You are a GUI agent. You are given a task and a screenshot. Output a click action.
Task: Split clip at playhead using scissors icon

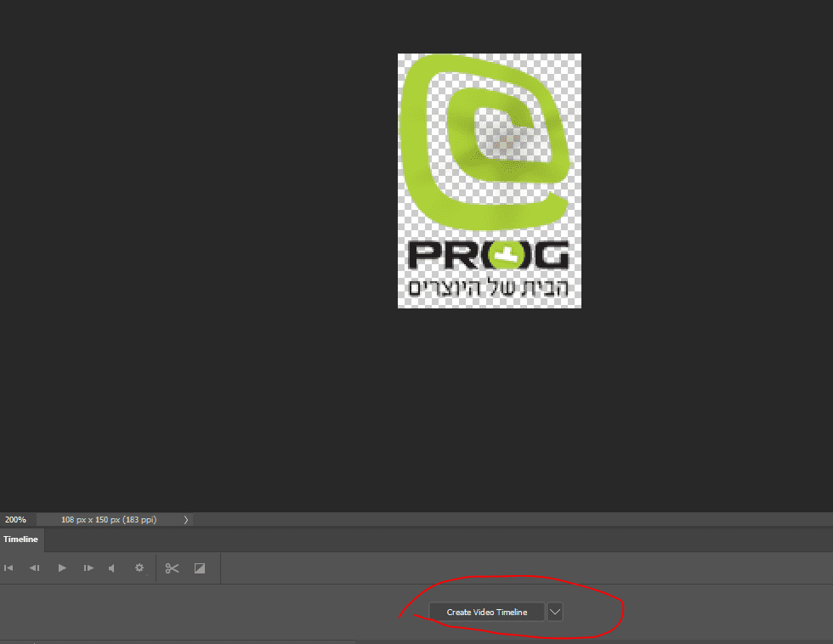click(172, 568)
